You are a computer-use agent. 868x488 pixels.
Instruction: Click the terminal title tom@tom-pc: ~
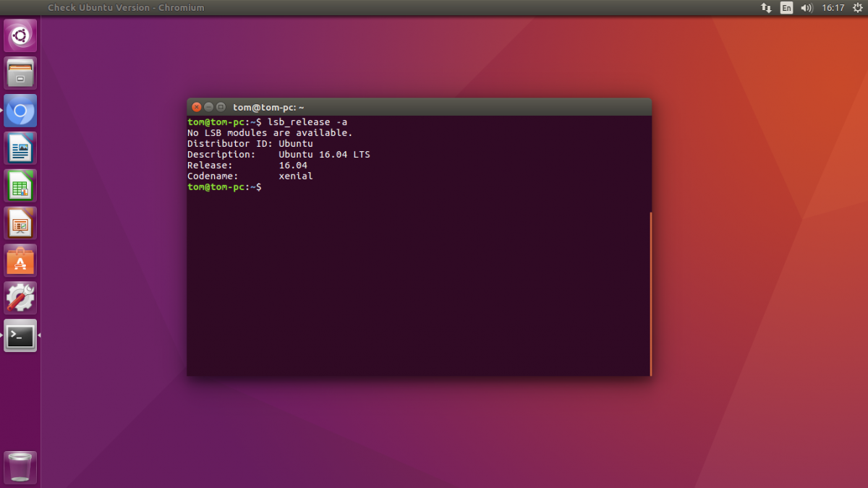pos(268,107)
